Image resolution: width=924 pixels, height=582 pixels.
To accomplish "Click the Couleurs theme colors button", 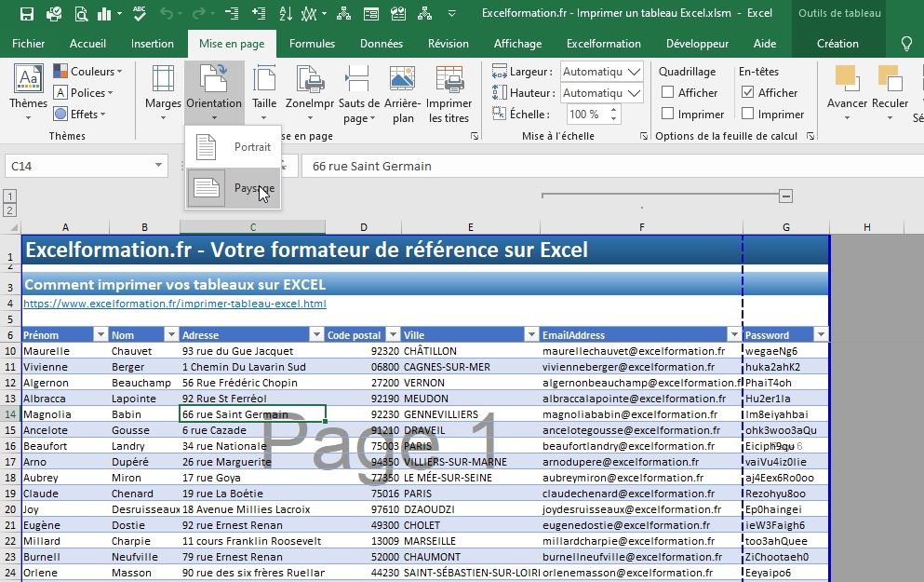I will point(89,72).
